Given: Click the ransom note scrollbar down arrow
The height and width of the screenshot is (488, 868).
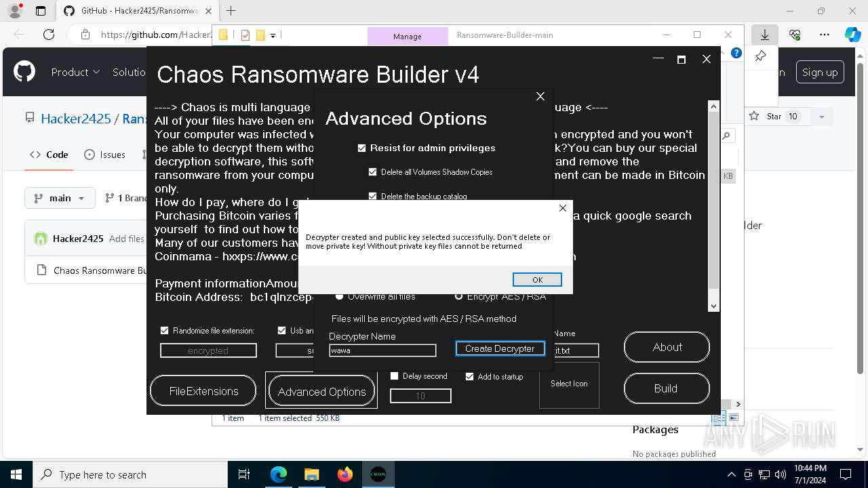Looking at the screenshot, I should tap(713, 306).
